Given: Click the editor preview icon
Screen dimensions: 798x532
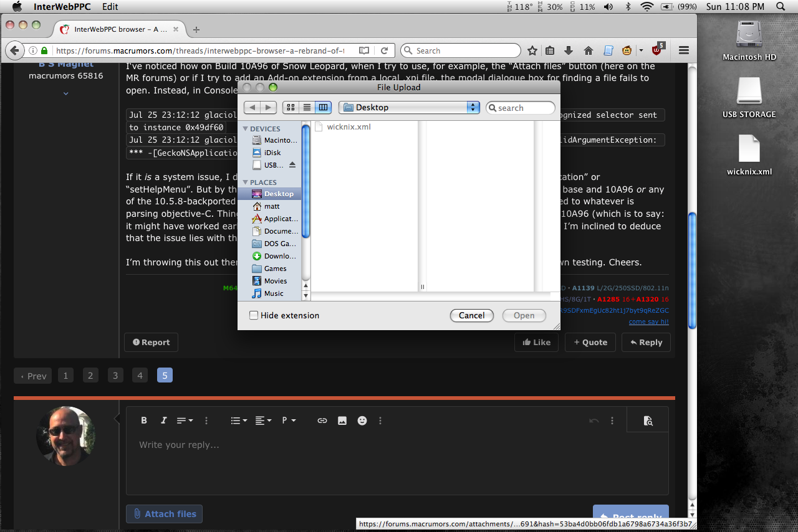Looking at the screenshot, I should [648, 420].
